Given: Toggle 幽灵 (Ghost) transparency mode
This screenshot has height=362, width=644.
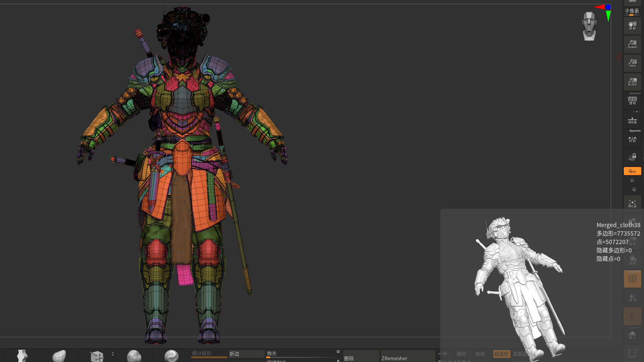Looking at the screenshot, I should 632,316.
